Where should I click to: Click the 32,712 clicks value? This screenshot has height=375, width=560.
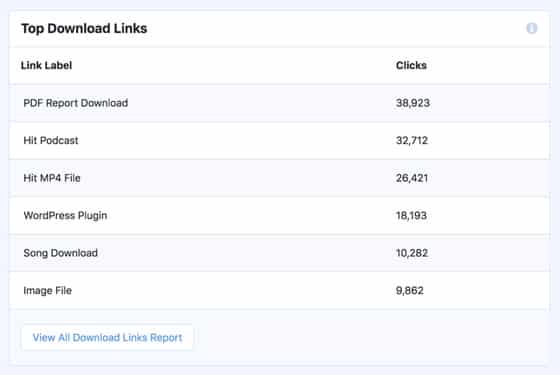click(x=412, y=140)
